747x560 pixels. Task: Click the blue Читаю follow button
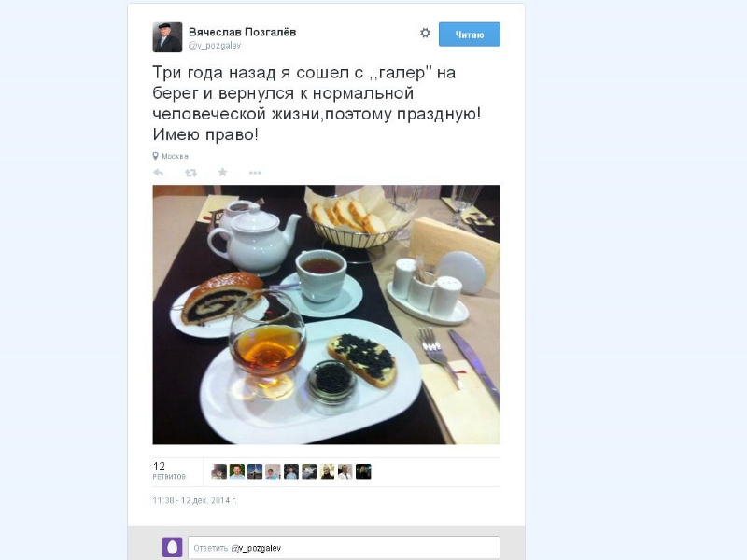(x=470, y=35)
